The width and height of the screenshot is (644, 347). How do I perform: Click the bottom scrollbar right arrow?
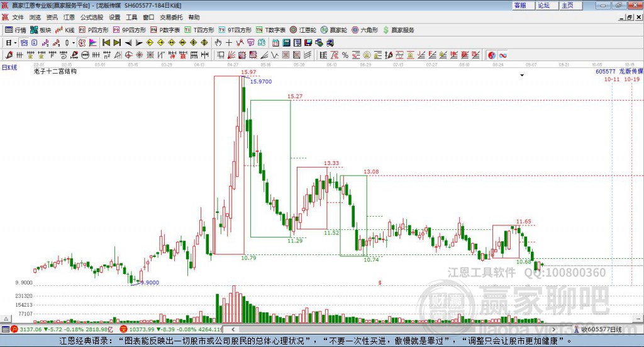(x=553, y=329)
